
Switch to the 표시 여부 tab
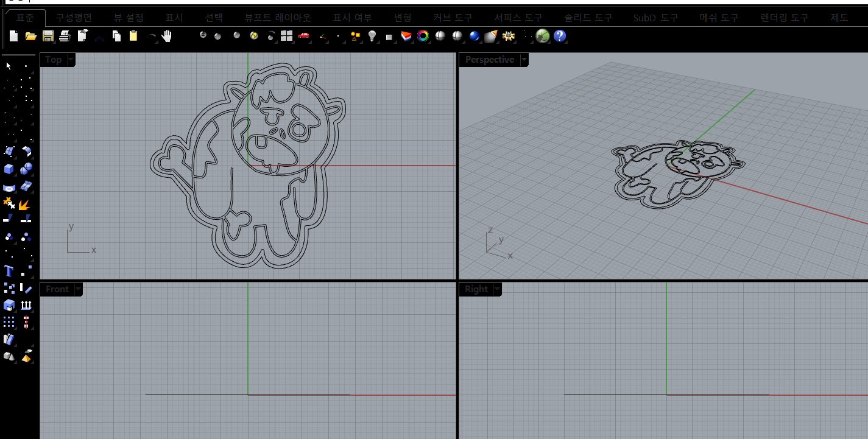(352, 18)
